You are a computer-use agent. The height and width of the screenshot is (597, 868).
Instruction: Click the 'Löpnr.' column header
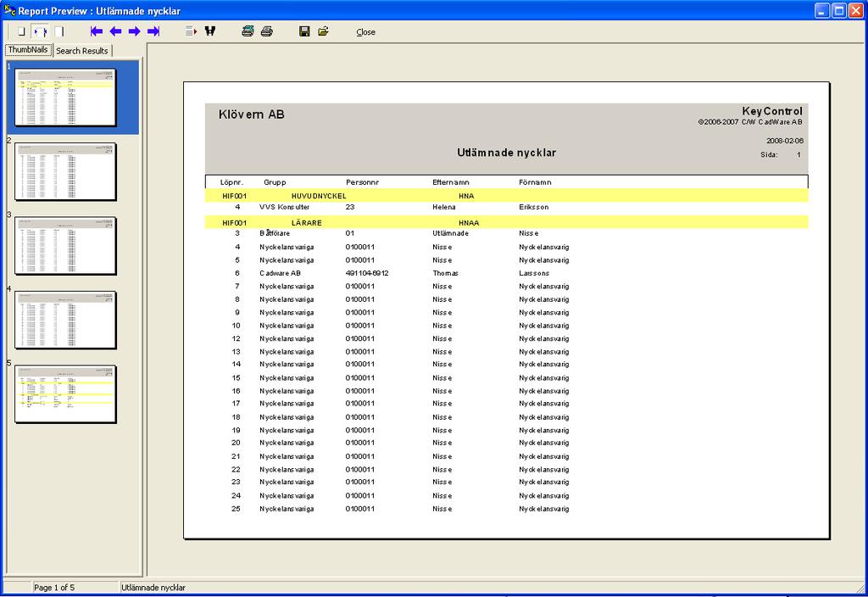[232, 182]
